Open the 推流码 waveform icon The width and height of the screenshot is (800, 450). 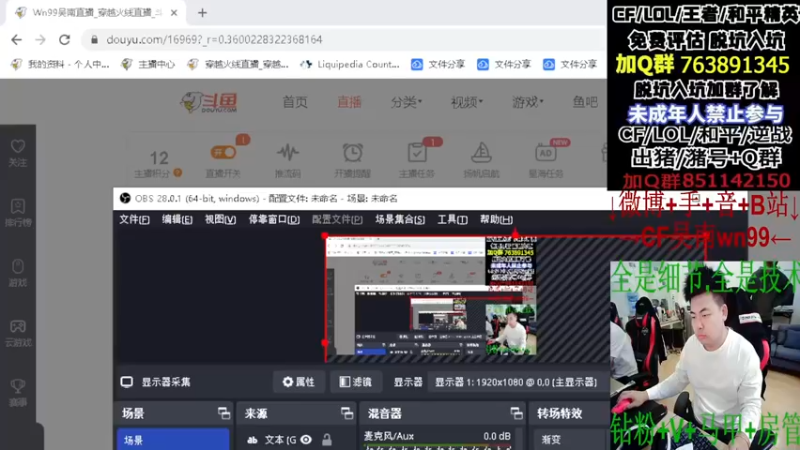[x=288, y=153]
